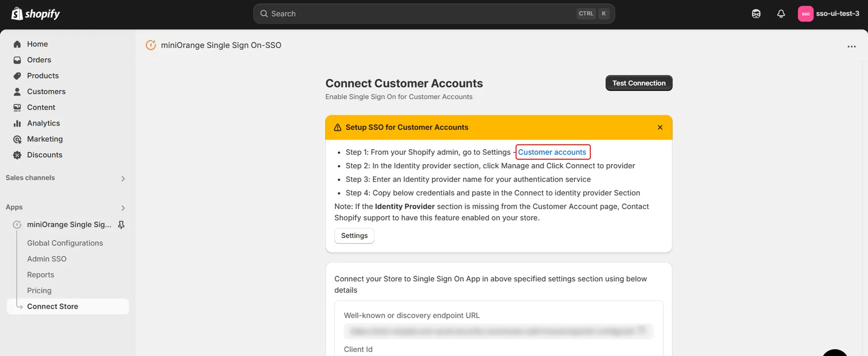The image size is (868, 356).
Task: Click Sales channels heading
Action: (x=30, y=178)
